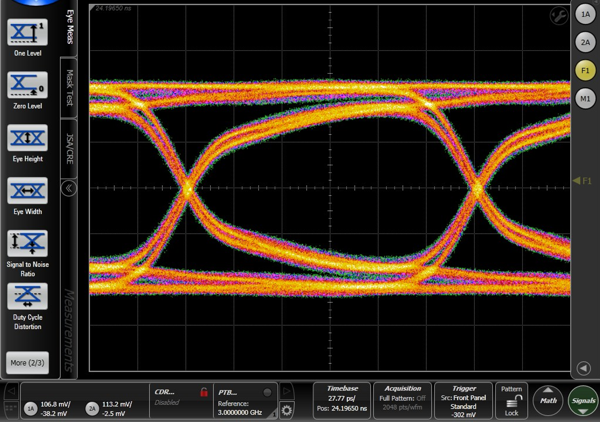Add the Eye Width measurement

(x=27, y=191)
